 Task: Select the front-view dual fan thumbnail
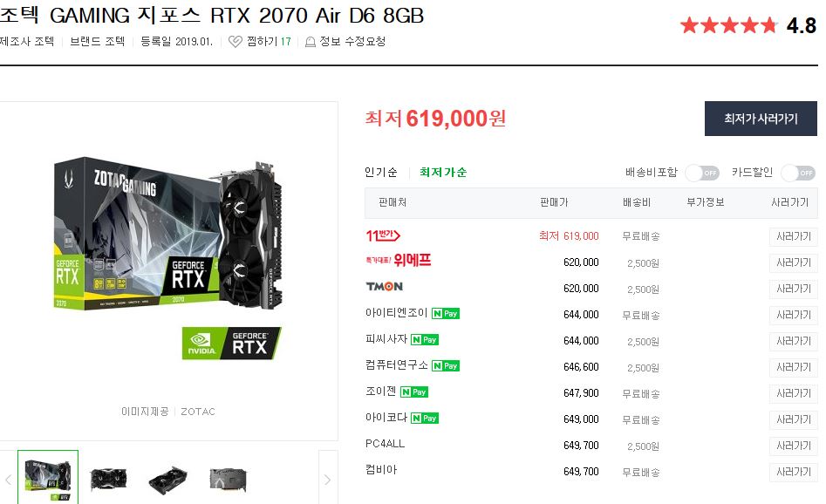click(108, 480)
